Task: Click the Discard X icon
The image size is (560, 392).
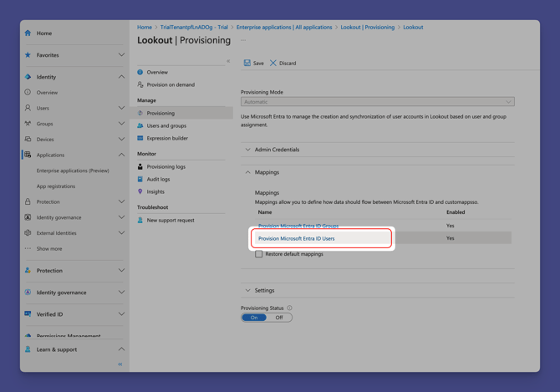Action: [273, 63]
